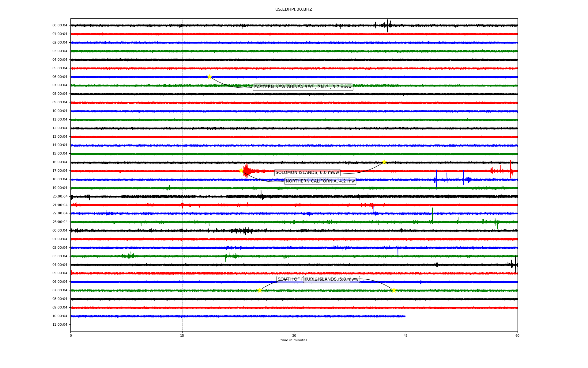Click the 23:00:04 green row label
Screen dimensions: 588x368
click(60, 222)
